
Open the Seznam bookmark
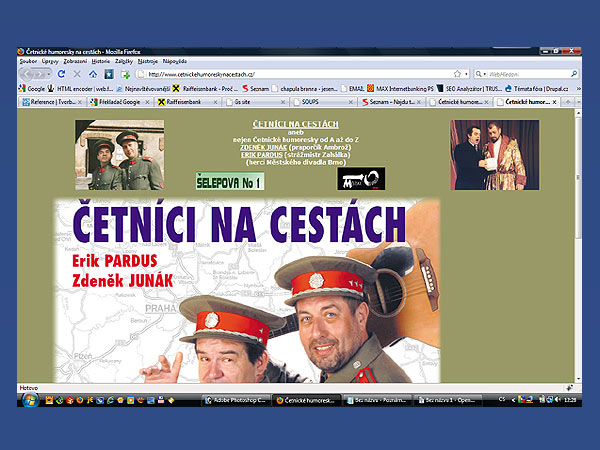(256, 88)
